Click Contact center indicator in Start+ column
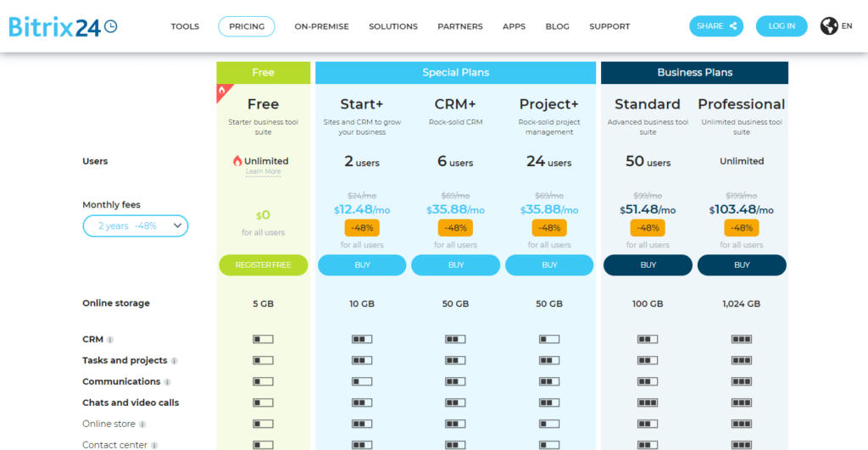This screenshot has height=450, width=868. coord(362,445)
